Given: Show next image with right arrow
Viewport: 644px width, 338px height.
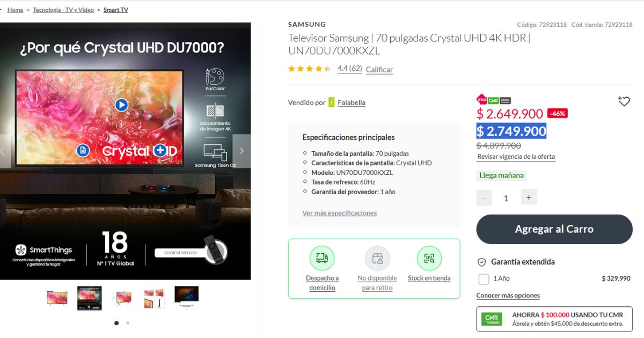Looking at the screenshot, I should pyautogui.click(x=241, y=151).
